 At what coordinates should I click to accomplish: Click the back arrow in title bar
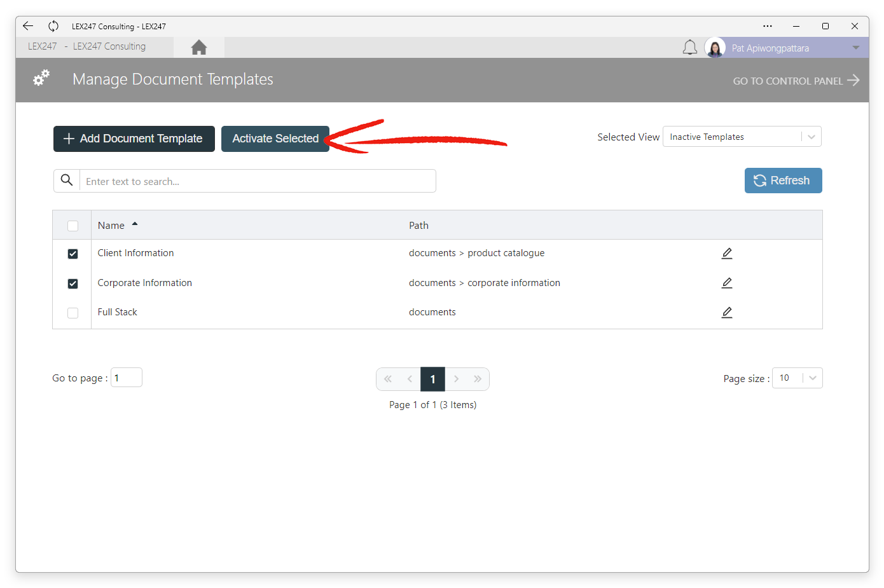pos(28,26)
